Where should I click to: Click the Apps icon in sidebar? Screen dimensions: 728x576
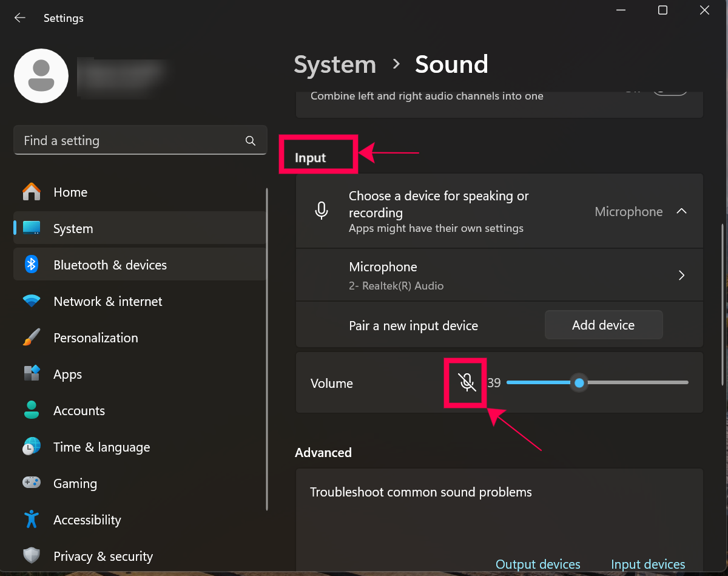32,374
